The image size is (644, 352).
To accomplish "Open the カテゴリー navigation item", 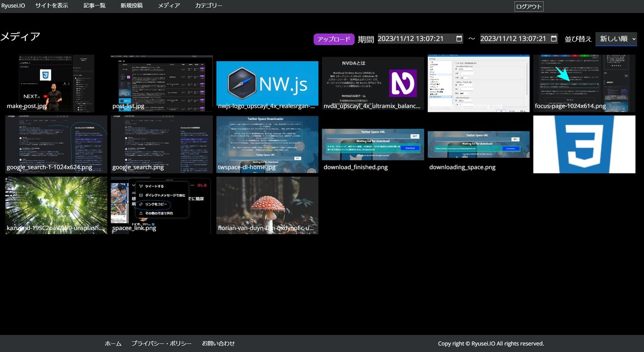I will 208,6.
